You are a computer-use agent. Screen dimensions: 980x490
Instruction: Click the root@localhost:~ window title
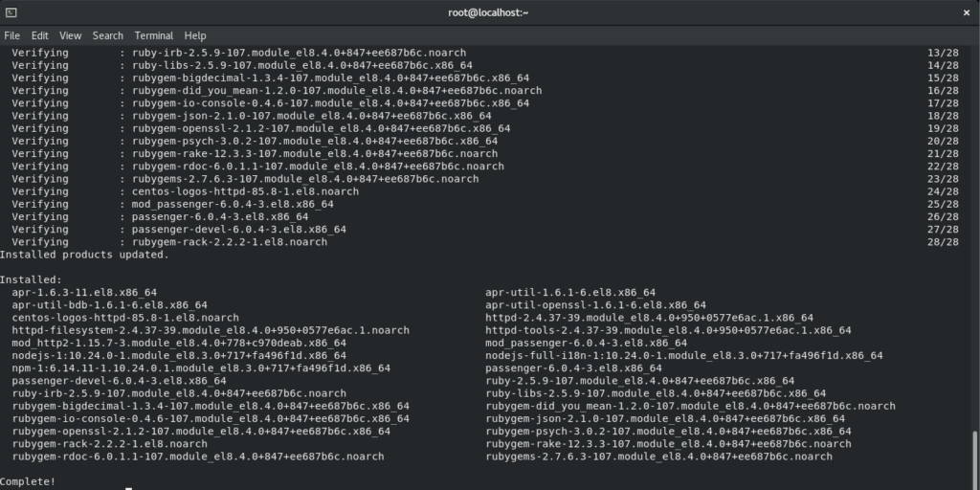(488, 11)
